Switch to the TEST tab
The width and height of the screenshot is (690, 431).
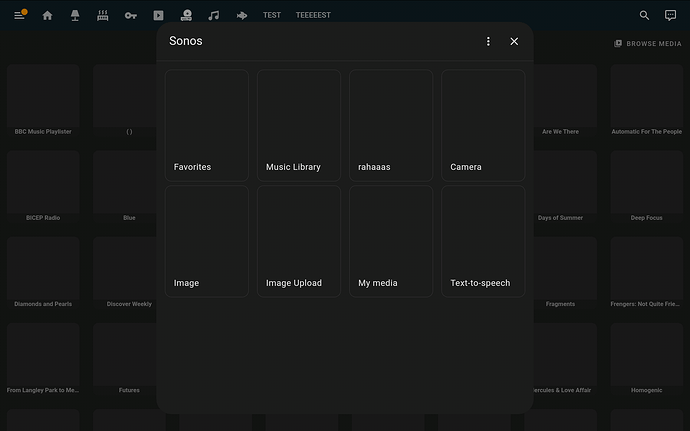pyautogui.click(x=272, y=15)
